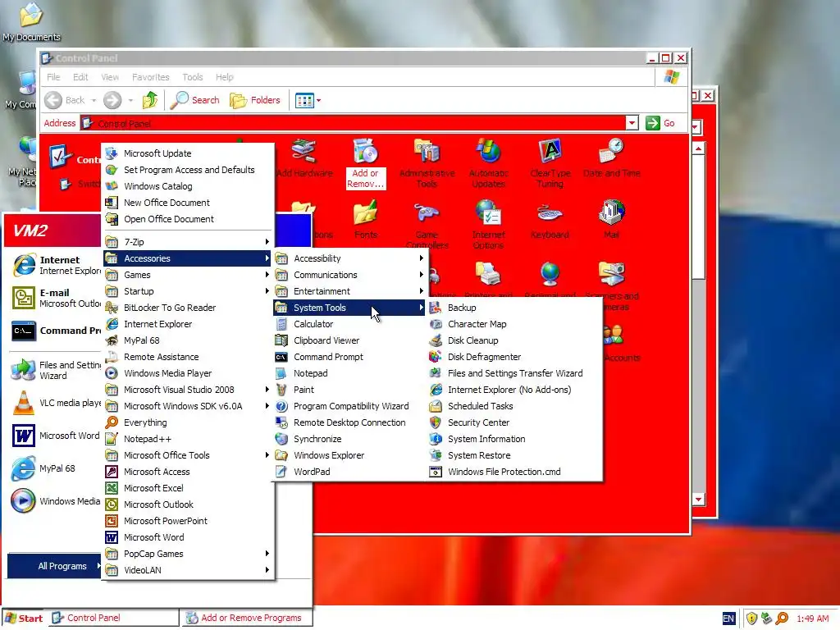Open Files and Settings Transfer Wizard
Image resolution: width=840 pixels, height=630 pixels.
tap(514, 373)
